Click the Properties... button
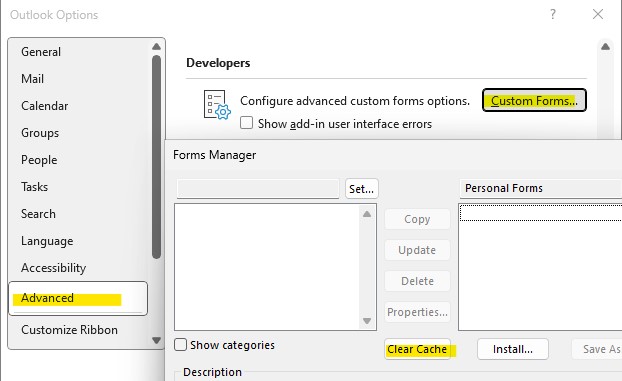622x381 pixels. tap(417, 312)
